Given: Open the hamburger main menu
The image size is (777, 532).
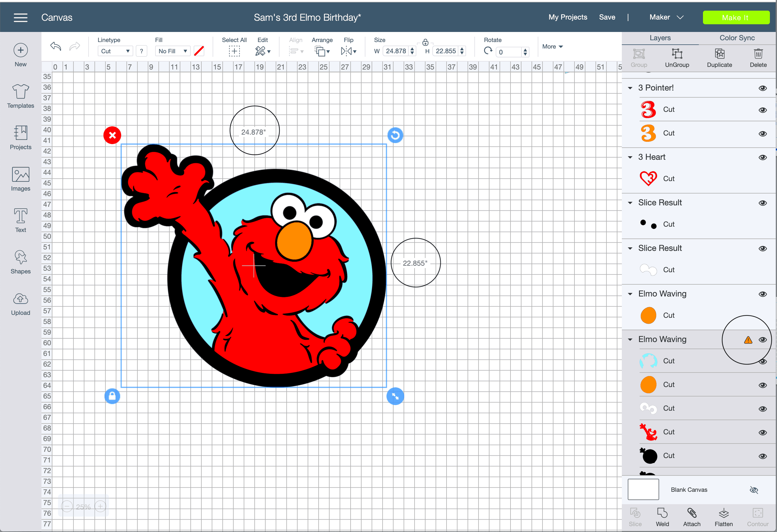Looking at the screenshot, I should 20,17.
